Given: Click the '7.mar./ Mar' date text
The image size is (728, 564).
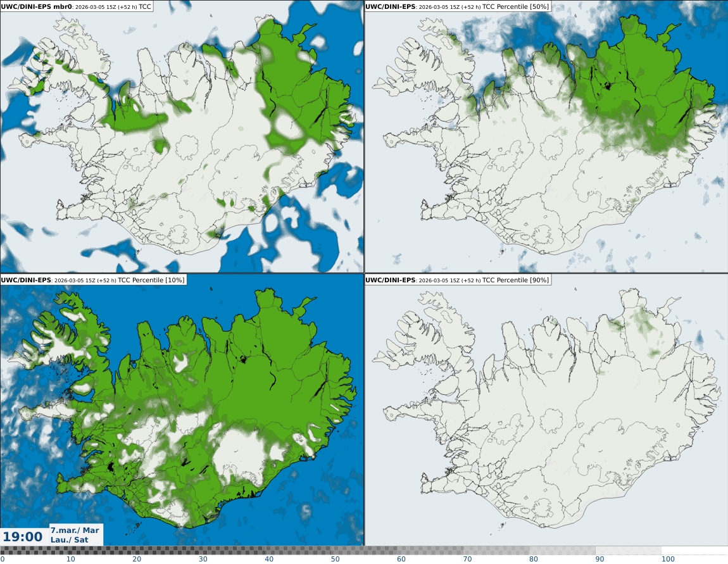Looking at the screenshot, I should [x=75, y=530].
